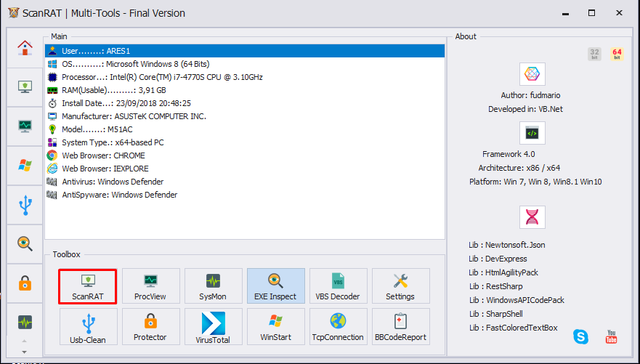Click Lib : WindowsAPICodePack entry
640x364 pixels.
pos(516,300)
